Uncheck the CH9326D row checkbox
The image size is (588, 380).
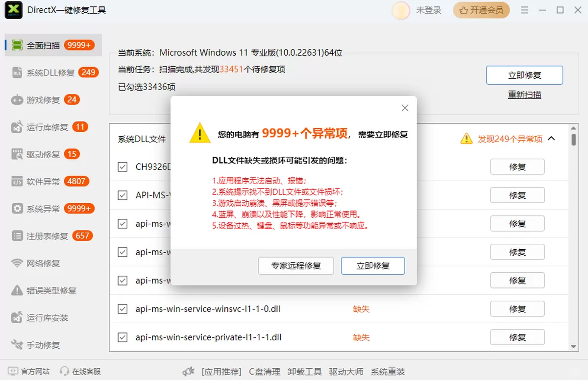click(x=122, y=167)
